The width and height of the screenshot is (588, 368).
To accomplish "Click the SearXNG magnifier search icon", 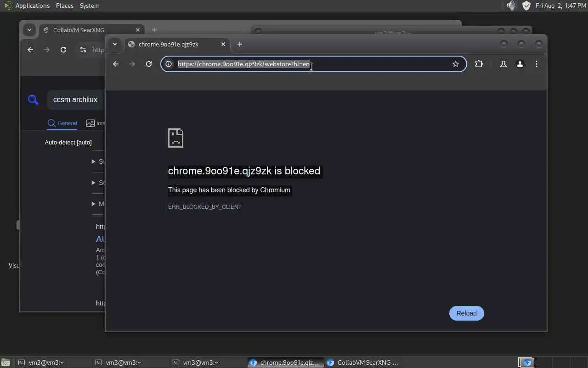I will point(33,99).
